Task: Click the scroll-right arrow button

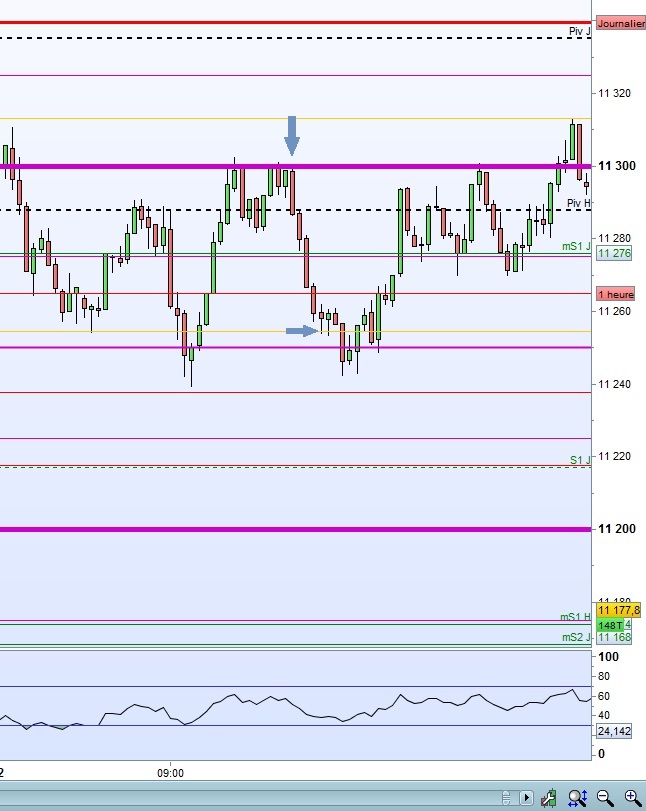Action: [526, 798]
